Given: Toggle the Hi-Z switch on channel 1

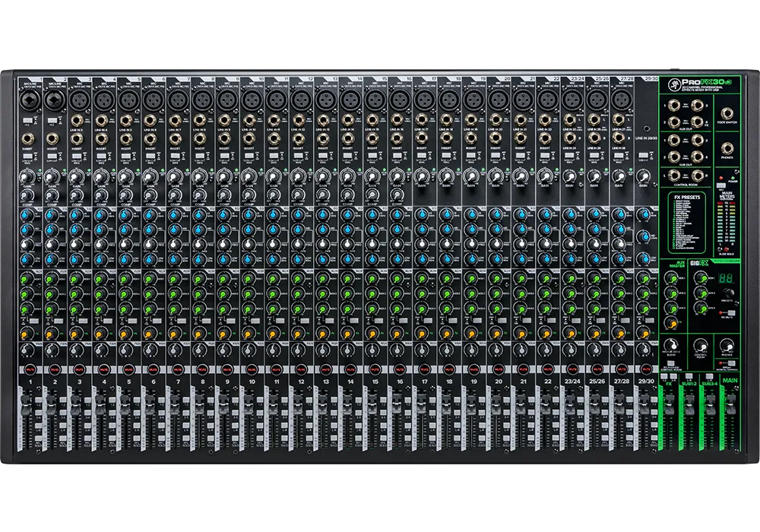Looking at the screenshot, I should point(27,119).
